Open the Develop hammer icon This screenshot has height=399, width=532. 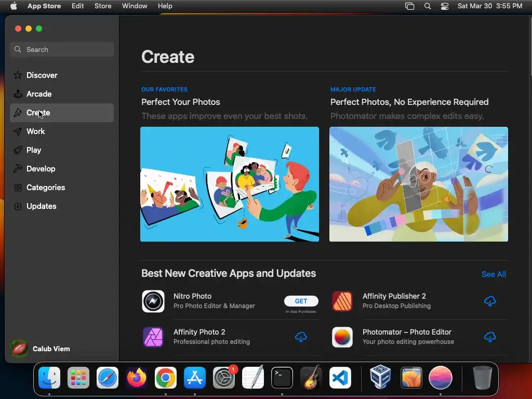click(x=18, y=168)
